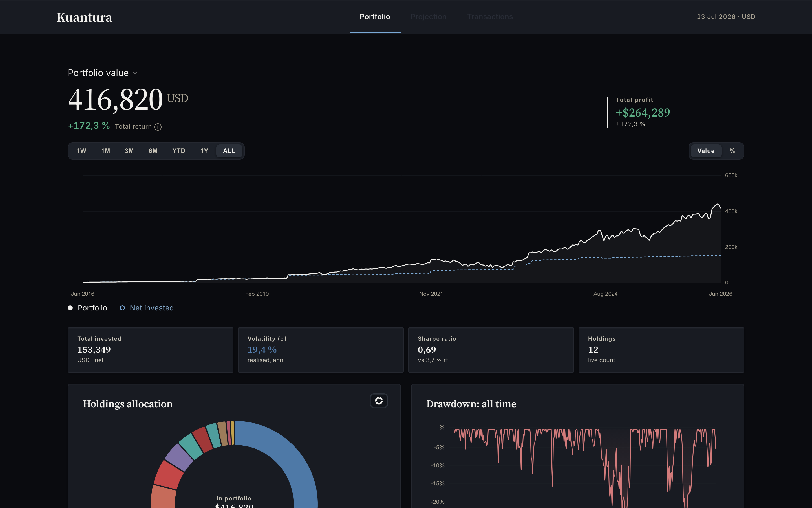Viewport: 812px width, 508px height.
Task: Click the 600k axis label
Action: 731,175
